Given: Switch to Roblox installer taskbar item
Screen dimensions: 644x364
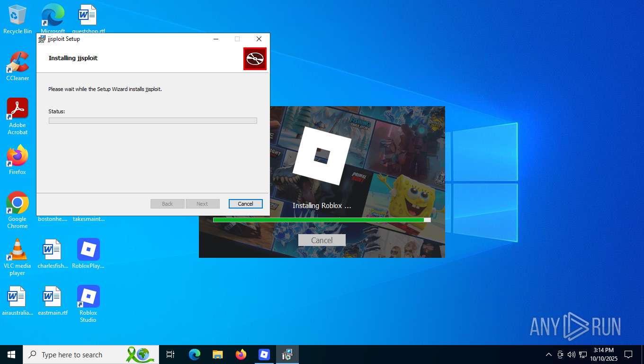Looking at the screenshot, I should click(x=264, y=355).
